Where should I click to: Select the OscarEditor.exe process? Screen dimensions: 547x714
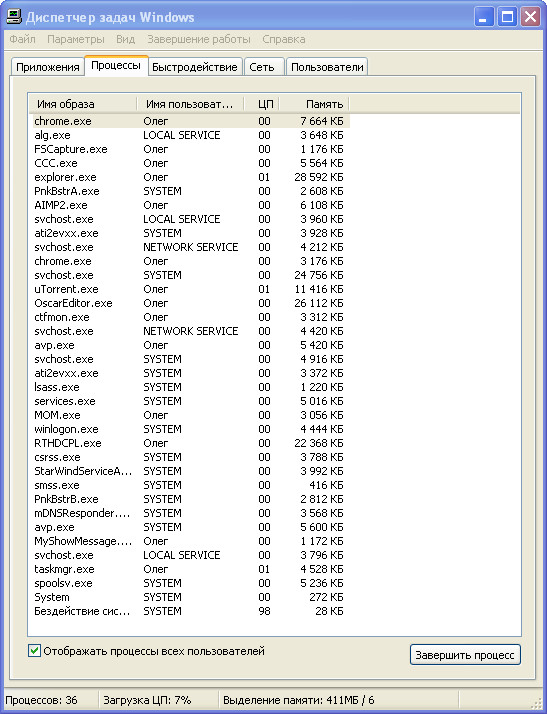pyautogui.click(x=189, y=303)
